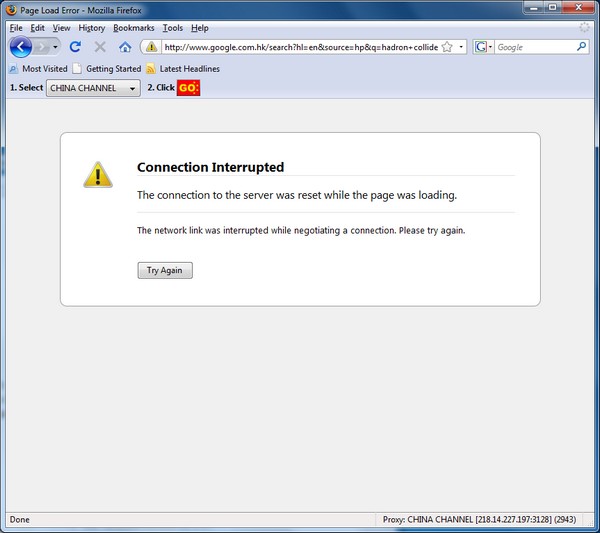Viewport: 600px width, 533px height.
Task: Open the search engine selector dropdown
Action: tap(484, 47)
